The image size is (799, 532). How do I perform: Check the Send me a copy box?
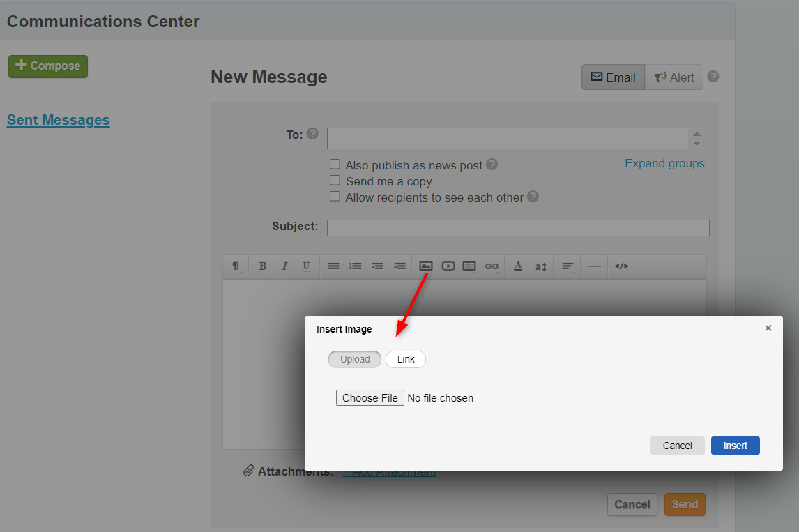tap(335, 181)
